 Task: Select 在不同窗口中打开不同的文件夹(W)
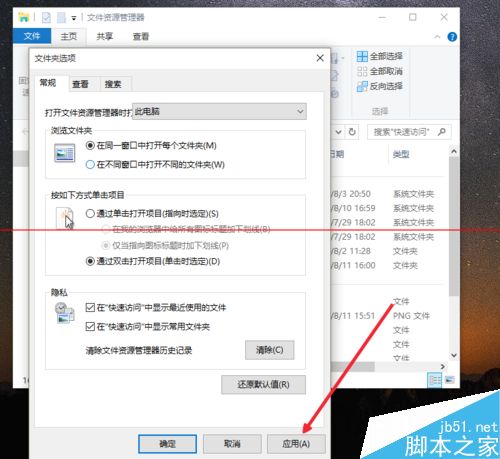pos(155,165)
